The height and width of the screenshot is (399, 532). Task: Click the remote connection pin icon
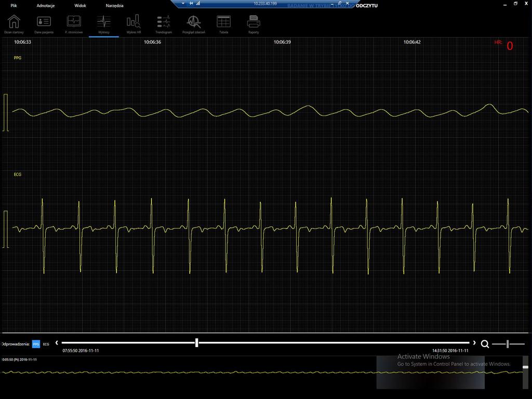(191, 3)
